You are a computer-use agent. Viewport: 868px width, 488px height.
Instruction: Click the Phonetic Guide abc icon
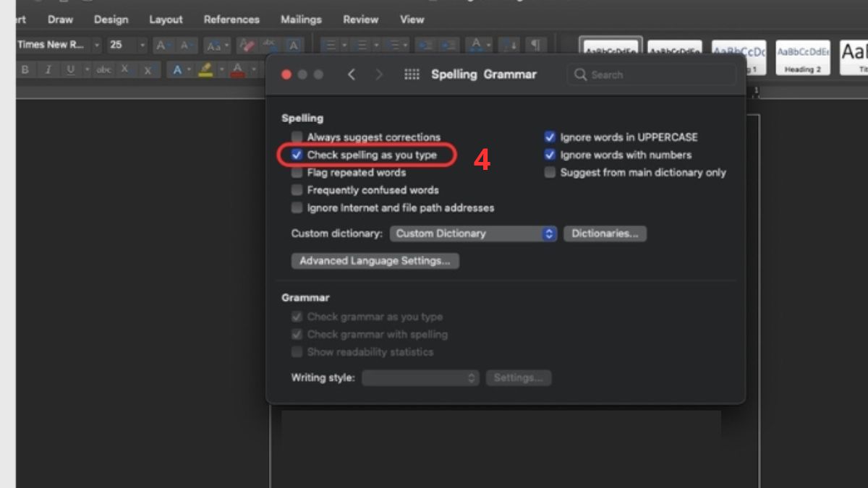(271, 46)
